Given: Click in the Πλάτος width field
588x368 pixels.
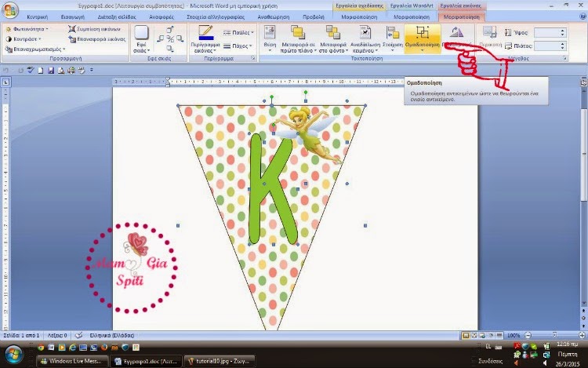Looking at the screenshot, I should 547,46.
